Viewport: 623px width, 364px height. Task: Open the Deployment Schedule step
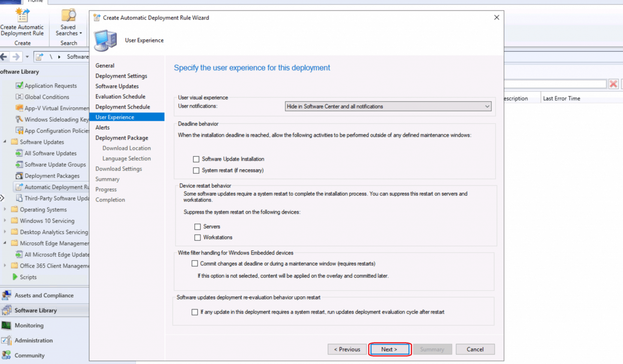[123, 107]
